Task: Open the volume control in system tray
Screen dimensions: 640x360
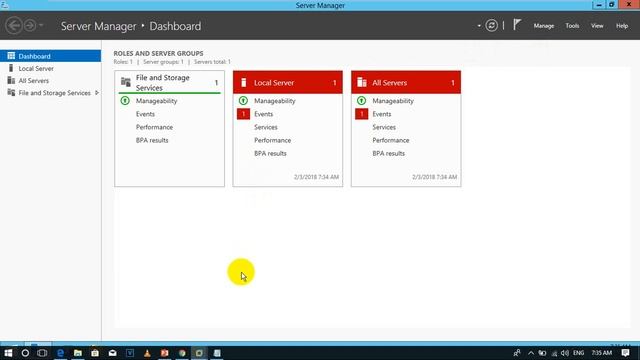Action: [x=565, y=353]
